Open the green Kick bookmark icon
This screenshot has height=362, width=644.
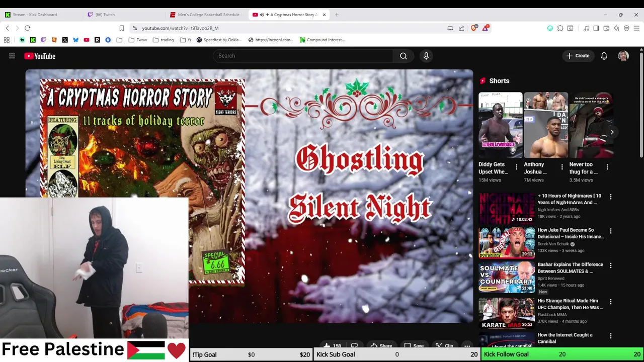click(33, 40)
